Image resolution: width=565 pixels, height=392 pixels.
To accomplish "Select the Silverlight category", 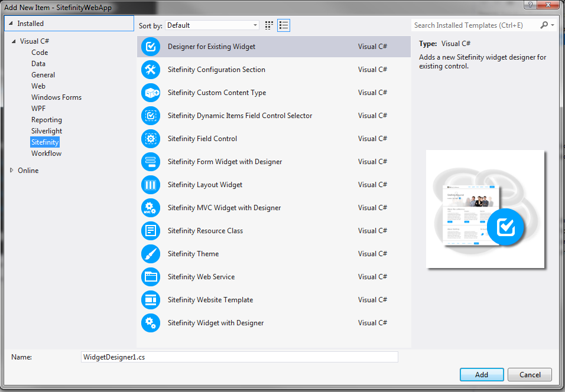I will [47, 131].
